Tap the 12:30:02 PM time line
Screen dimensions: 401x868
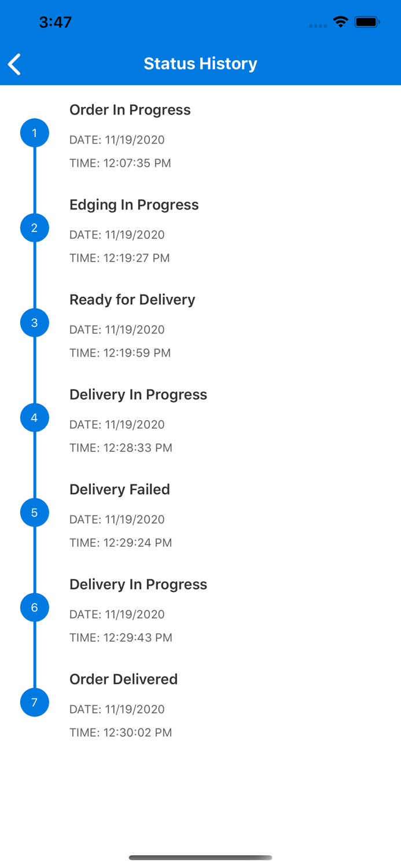pos(120,733)
